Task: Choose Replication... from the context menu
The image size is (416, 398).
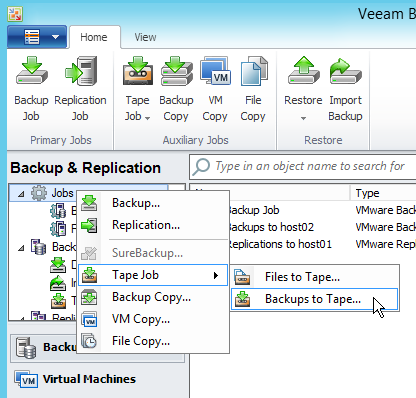Action: [x=153, y=225]
